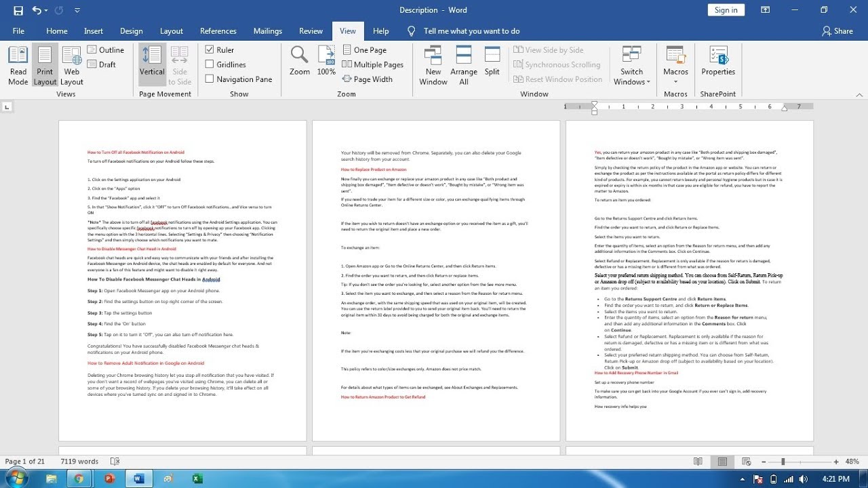Screen dimensions: 868x488
Task: Click the Sign in button
Action: [726, 10]
